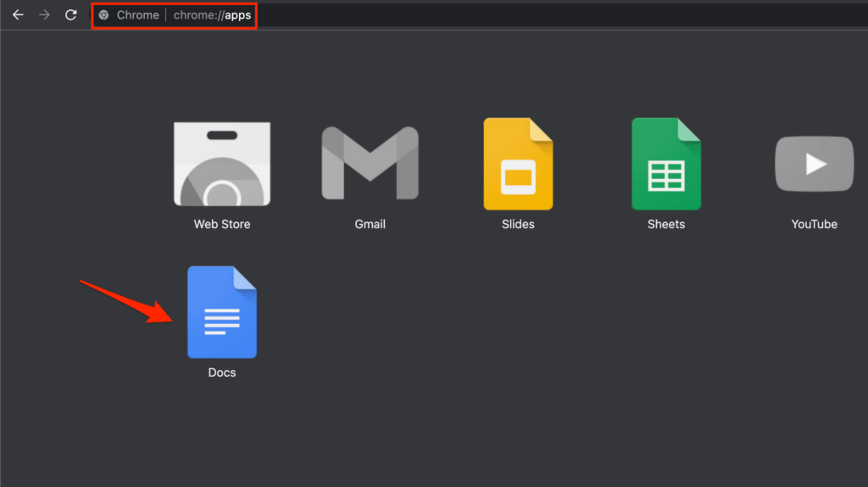
Task: Click the "Docs" label text
Action: 222,372
